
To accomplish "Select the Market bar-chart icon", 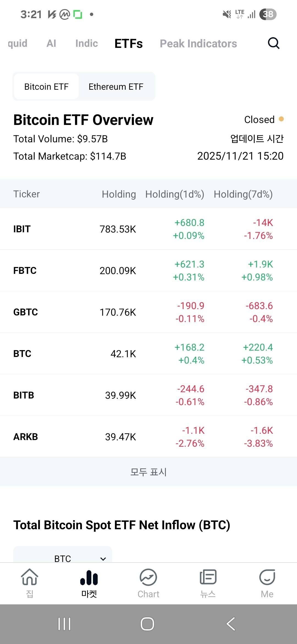I will (89, 577).
